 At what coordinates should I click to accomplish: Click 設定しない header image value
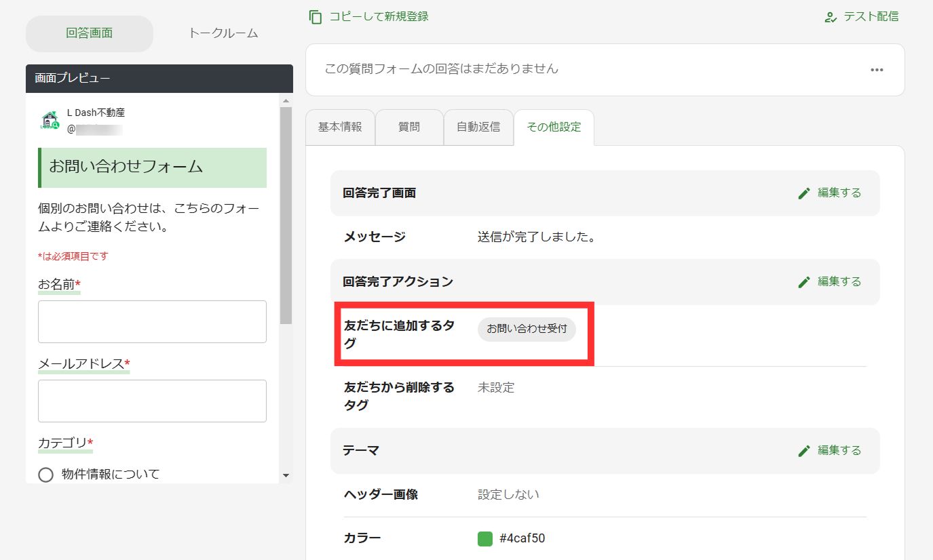(x=508, y=495)
